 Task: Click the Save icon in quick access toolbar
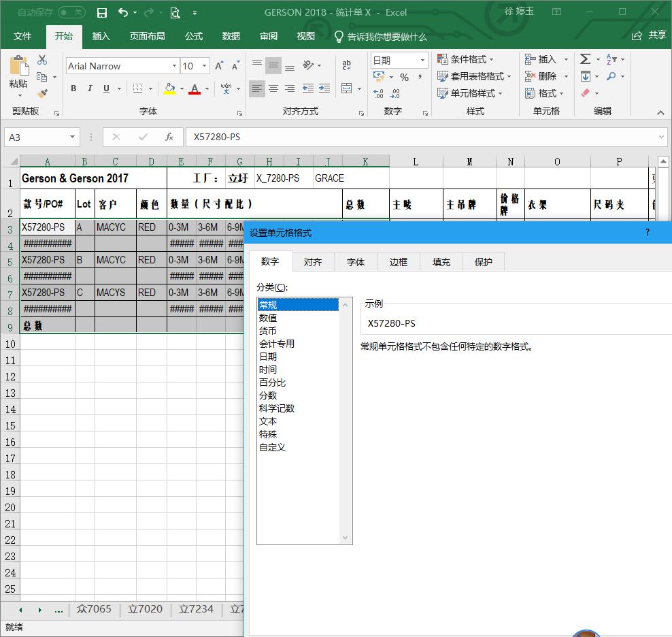click(x=101, y=12)
